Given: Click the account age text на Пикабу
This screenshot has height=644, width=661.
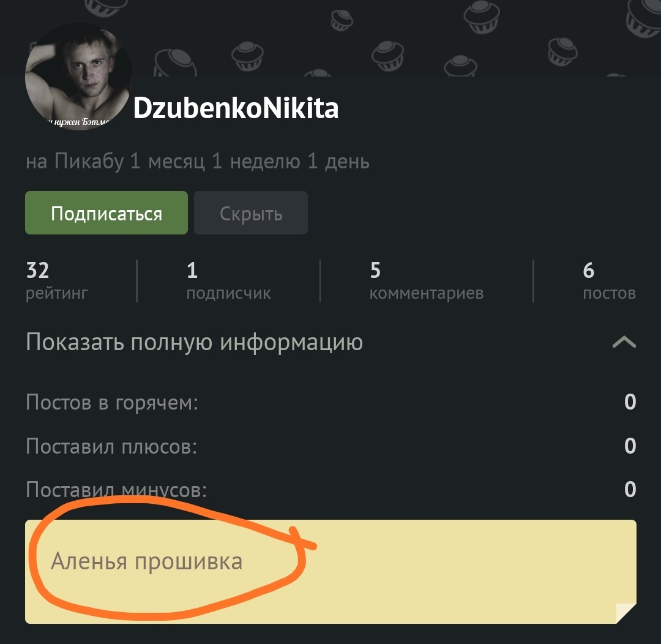Looking at the screenshot, I should click(197, 162).
